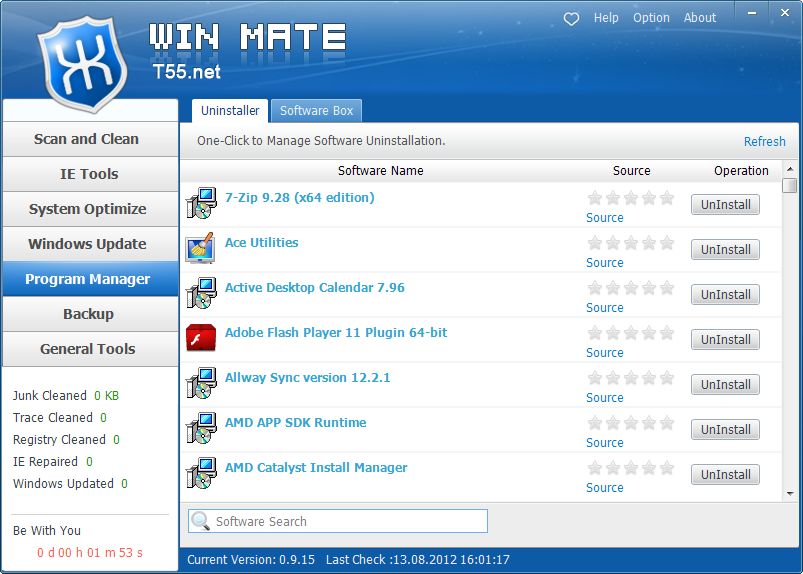Click the scrollbar up arrow
This screenshot has height=574, width=803.
coord(790,168)
